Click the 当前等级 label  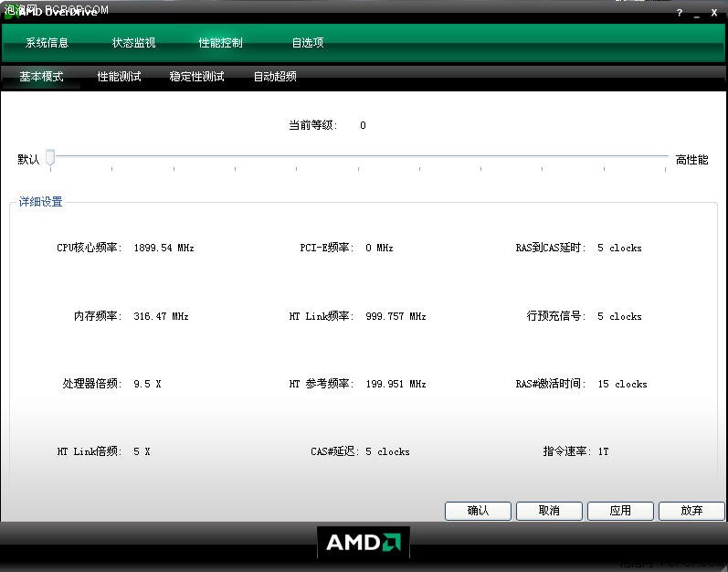click(313, 125)
